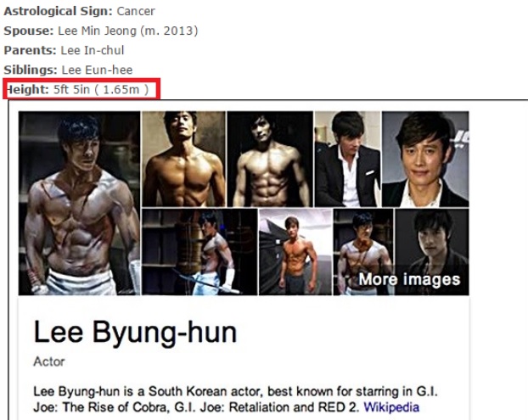
Task: Click the Lee Byung-hun name heading
Action: 135,332
